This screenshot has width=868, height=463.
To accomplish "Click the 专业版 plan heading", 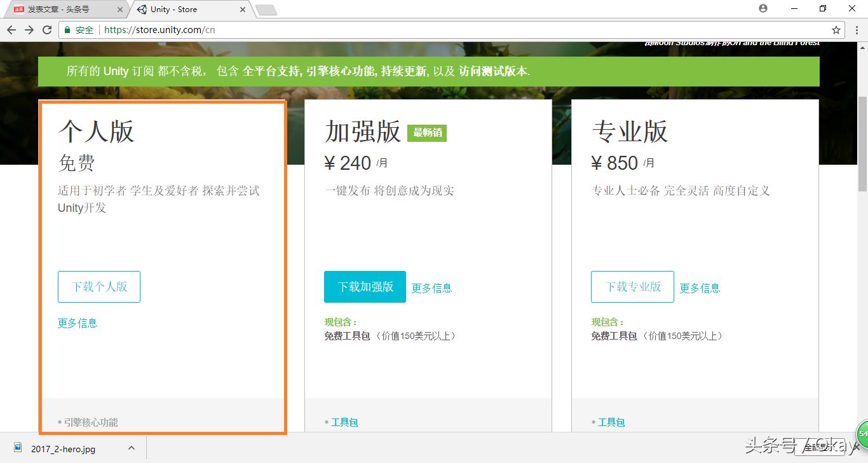I will 630,132.
